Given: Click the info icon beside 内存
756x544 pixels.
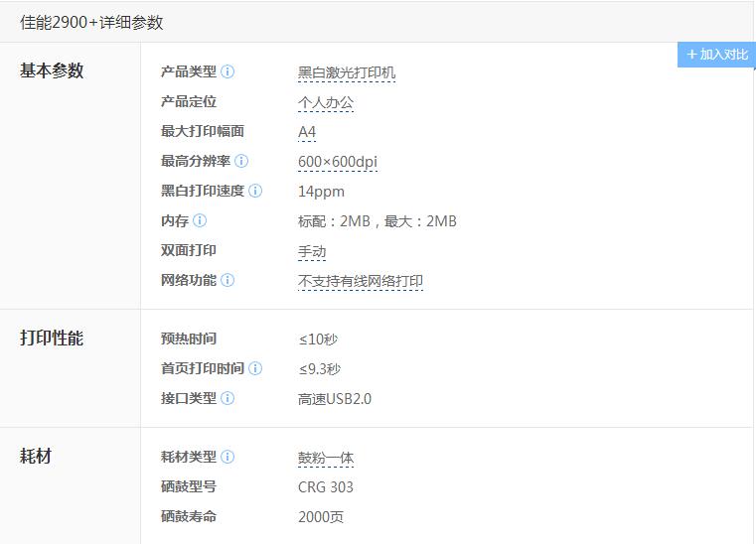Looking at the screenshot, I should (x=200, y=220).
